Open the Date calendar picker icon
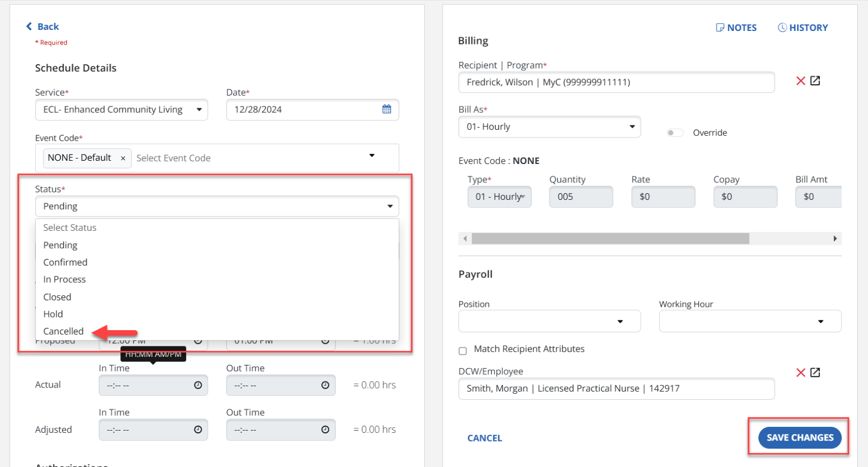This screenshot has width=868, height=467. (386, 109)
